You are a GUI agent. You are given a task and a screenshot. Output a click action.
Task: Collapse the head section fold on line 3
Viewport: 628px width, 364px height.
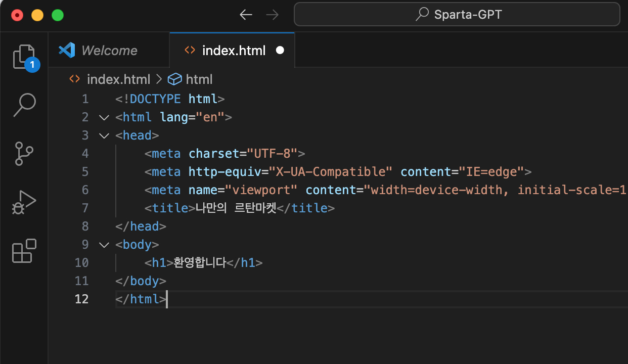104,135
